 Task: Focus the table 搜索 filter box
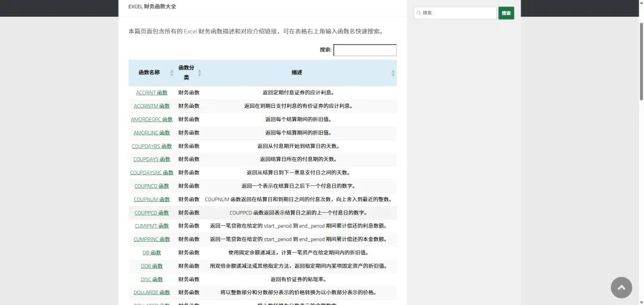tap(365, 50)
